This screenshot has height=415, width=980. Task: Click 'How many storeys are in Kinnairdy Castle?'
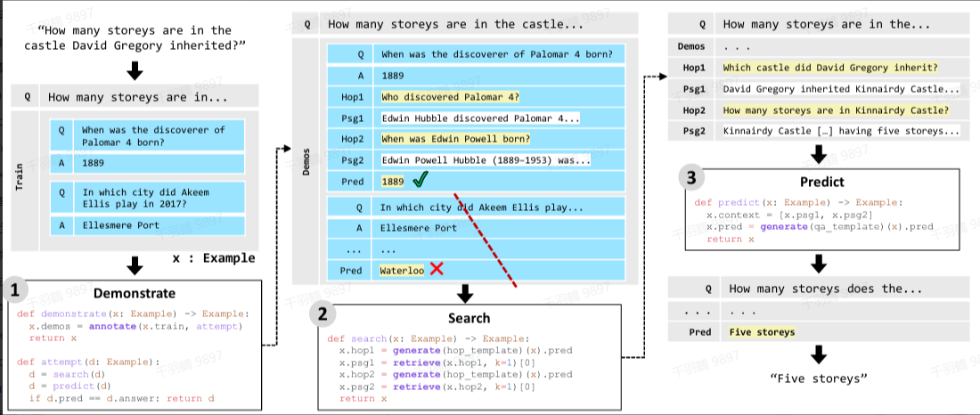(x=836, y=110)
